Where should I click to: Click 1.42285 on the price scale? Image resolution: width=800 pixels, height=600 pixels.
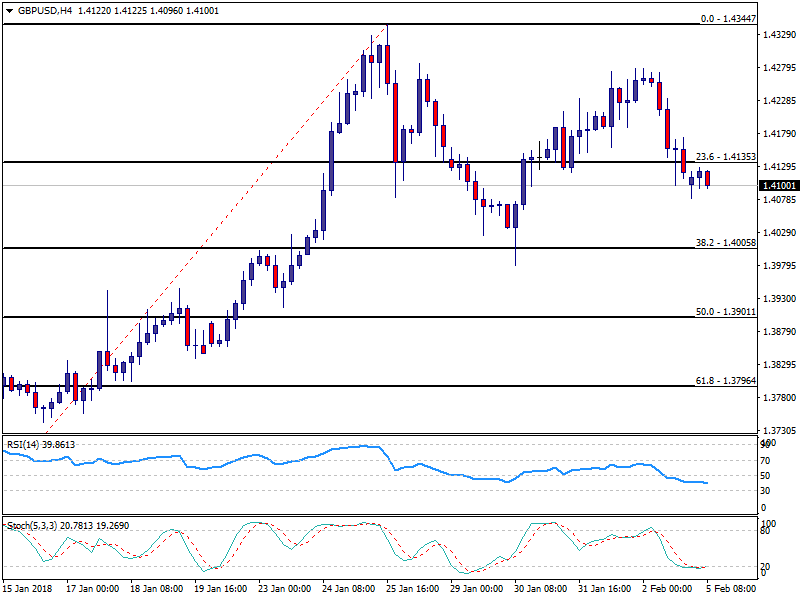pyautogui.click(x=779, y=101)
